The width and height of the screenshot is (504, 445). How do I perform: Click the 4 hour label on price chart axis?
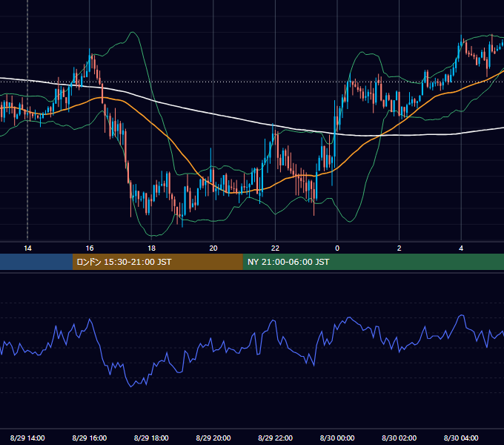461,248
